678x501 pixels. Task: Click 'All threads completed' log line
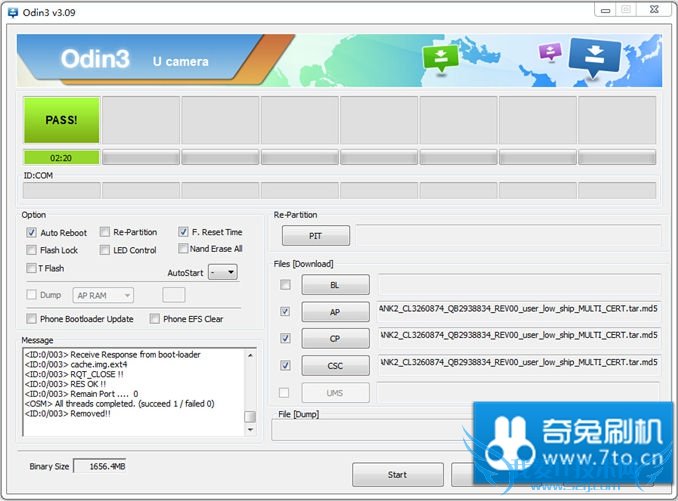(x=119, y=404)
